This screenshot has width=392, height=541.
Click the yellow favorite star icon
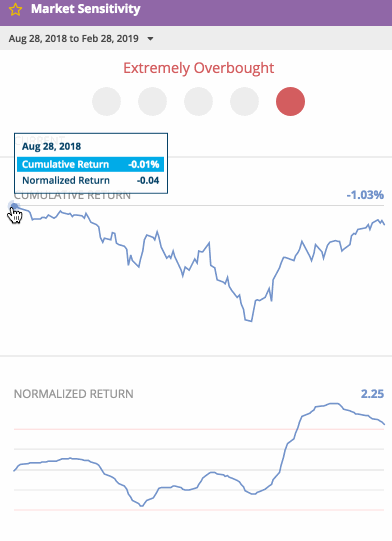15,10
